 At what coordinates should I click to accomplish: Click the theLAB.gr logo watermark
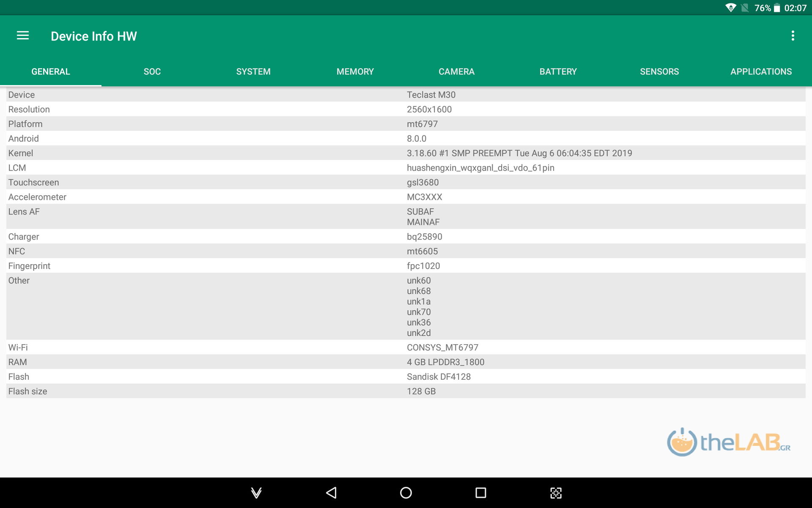(728, 442)
